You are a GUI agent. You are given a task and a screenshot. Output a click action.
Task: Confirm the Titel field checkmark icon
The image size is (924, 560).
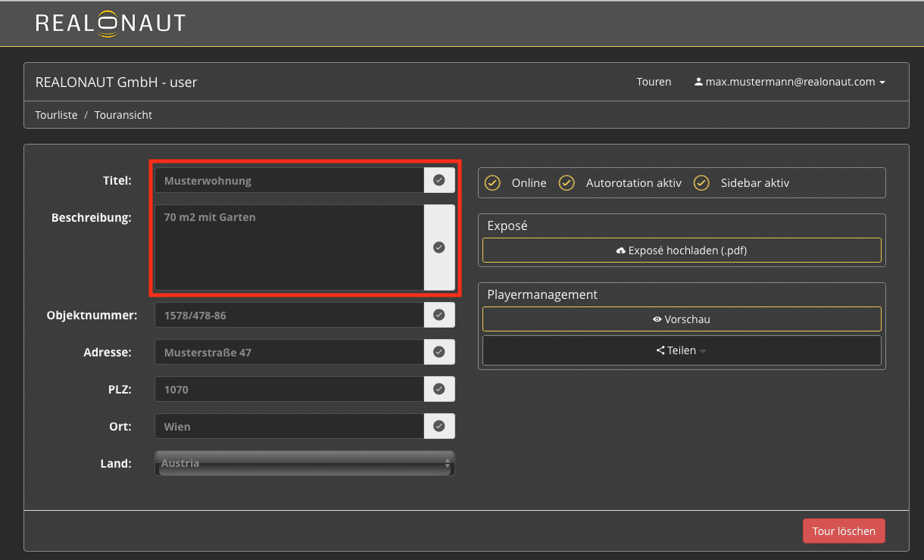pyautogui.click(x=439, y=180)
